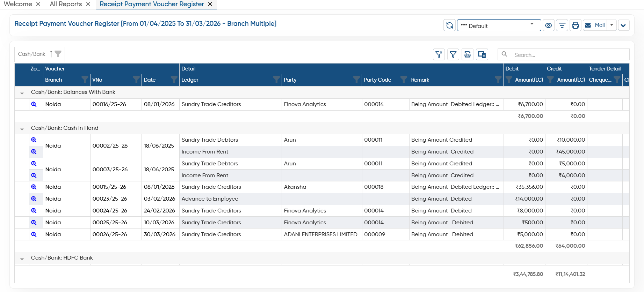Close the Receipt Payment Voucher Register tab

210,4
